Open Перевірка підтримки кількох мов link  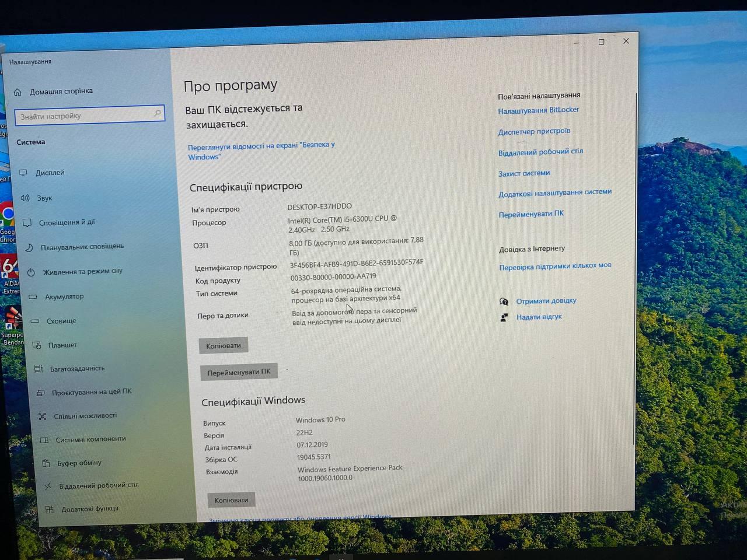(555, 266)
